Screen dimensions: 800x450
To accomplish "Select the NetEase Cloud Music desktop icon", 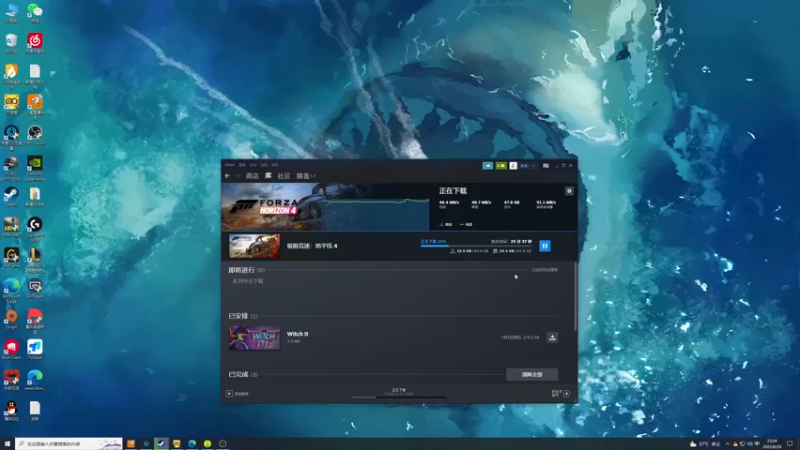I will (35, 44).
